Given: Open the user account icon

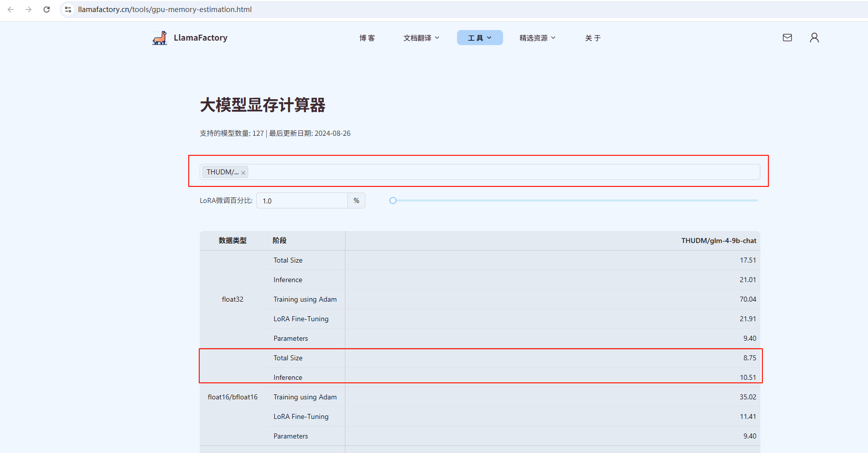Looking at the screenshot, I should point(814,38).
